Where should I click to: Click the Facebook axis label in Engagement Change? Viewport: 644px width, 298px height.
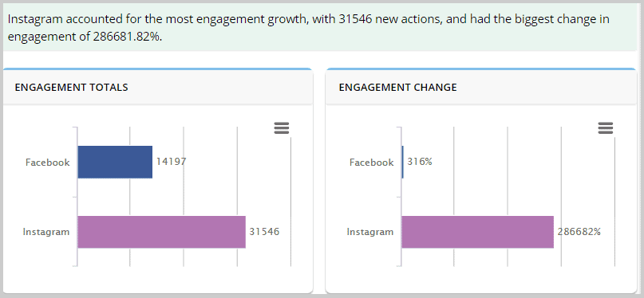(372, 163)
